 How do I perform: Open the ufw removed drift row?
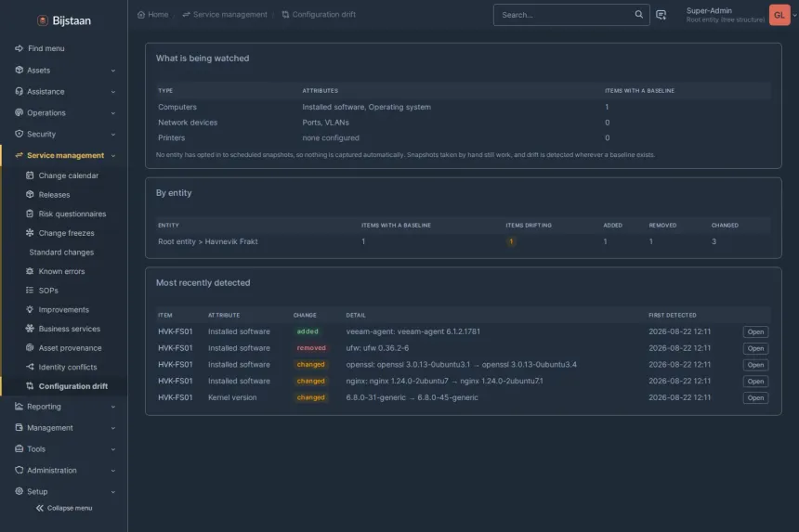click(755, 348)
